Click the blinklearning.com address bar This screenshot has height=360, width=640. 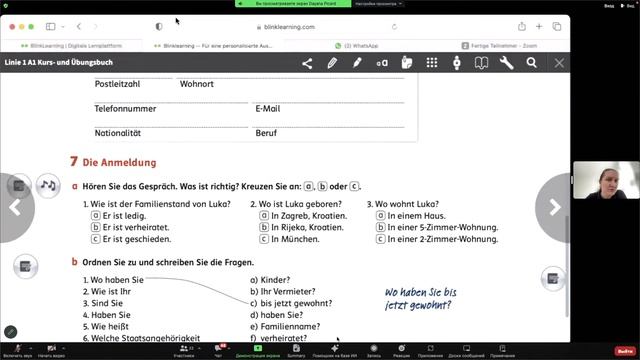coord(286,27)
